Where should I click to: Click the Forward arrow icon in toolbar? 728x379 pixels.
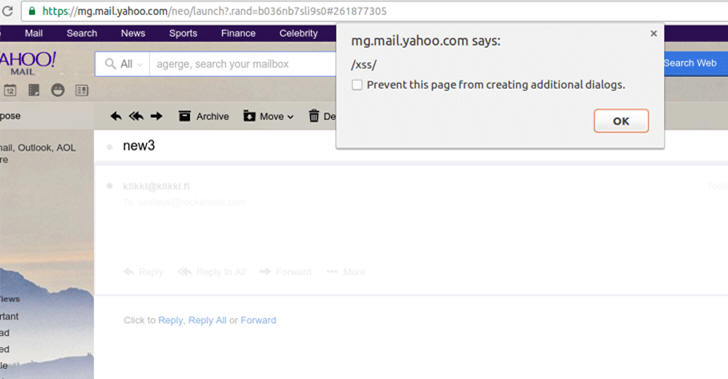coord(156,116)
